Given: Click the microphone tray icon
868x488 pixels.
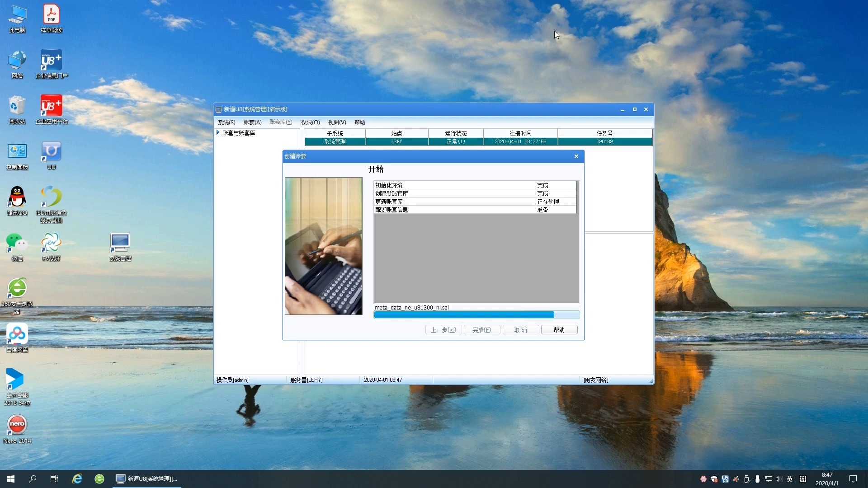Looking at the screenshot, I should click(x=757, y=479).
